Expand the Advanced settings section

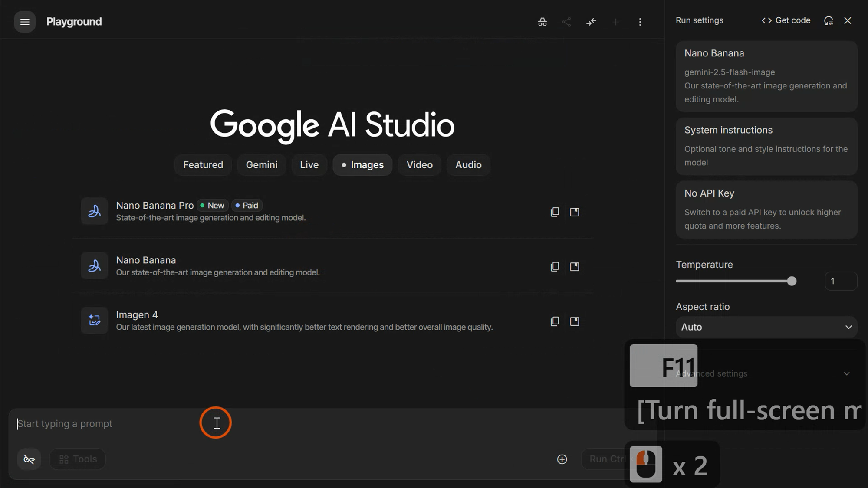[766, 373]
